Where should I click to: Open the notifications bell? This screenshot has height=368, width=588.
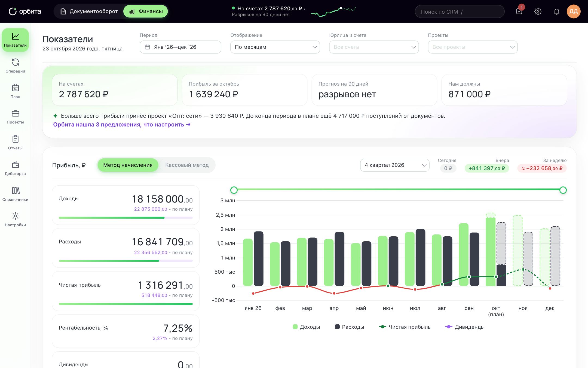[557, 11]
